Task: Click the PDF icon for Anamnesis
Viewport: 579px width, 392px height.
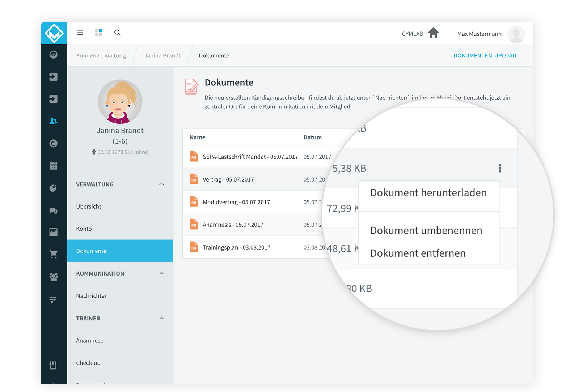Action: (x=194, y=224)
